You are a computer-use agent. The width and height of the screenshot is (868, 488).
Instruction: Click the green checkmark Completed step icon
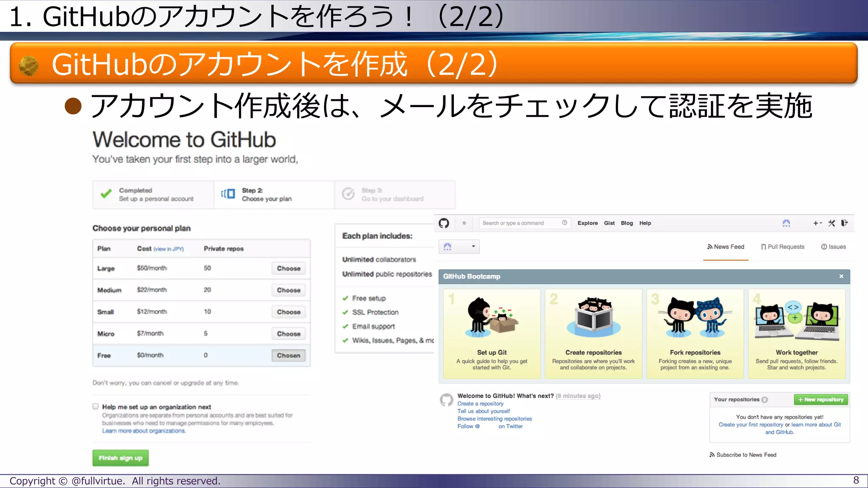pos(106,194)
